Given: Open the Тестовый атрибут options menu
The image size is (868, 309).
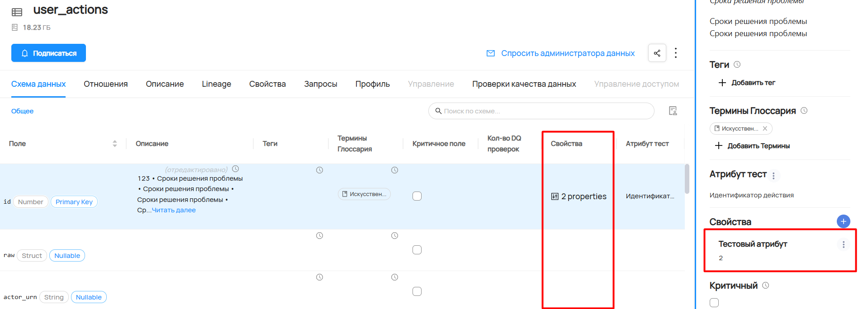Looking at the screenshot, I should coord(843,244).
